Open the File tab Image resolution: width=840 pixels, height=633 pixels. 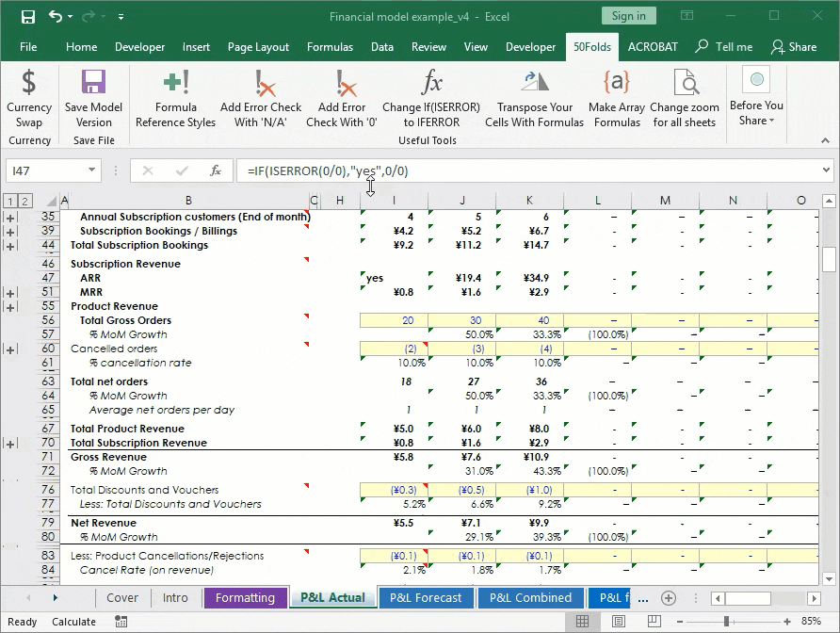[28, 47]
